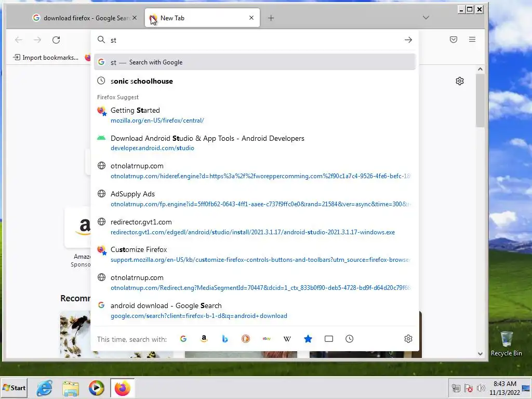Launch Internet Explorer from the taskbar
Screen dimensions: 532x399
pyautogui.click(x=45, y=388)
